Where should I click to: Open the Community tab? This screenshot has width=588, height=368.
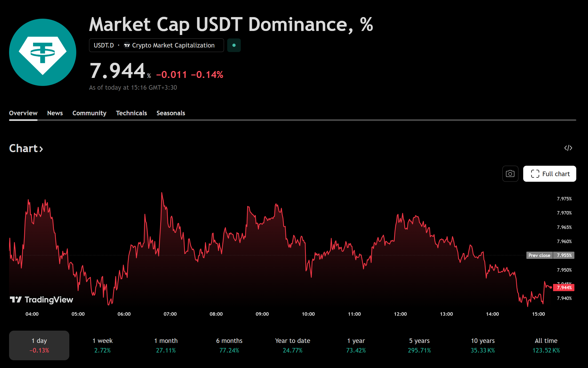click(89, 113)
